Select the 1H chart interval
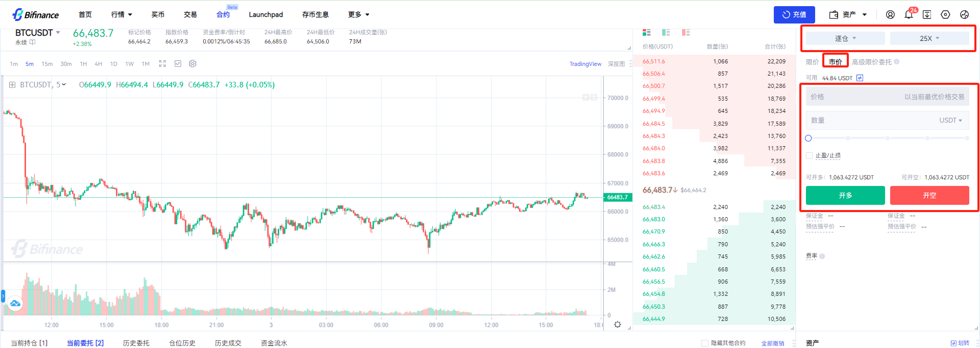Screen dimensions: 980x348 pos(83,64)
